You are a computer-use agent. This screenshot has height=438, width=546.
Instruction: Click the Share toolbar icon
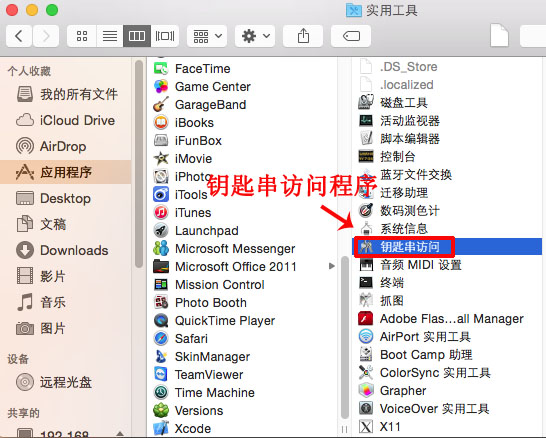(x=303, y=36)
